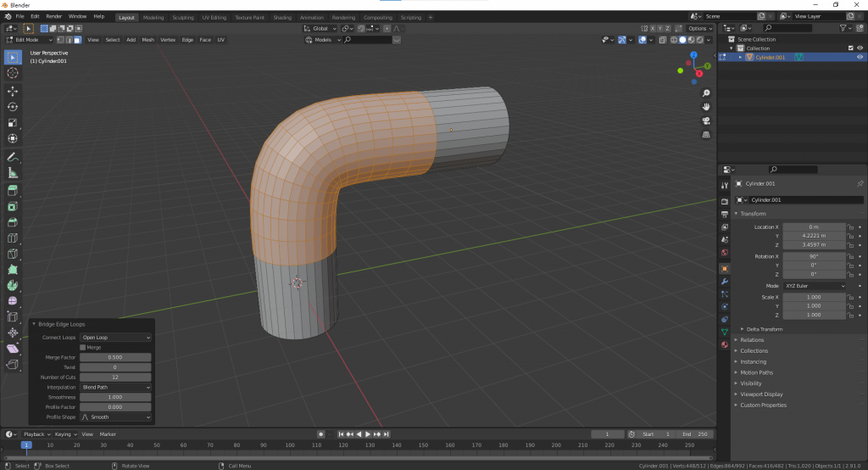This screenshot has width=868, height=470.
Task: Switch to the Modeling workspace tab
Action: click(x=153, y=18)
